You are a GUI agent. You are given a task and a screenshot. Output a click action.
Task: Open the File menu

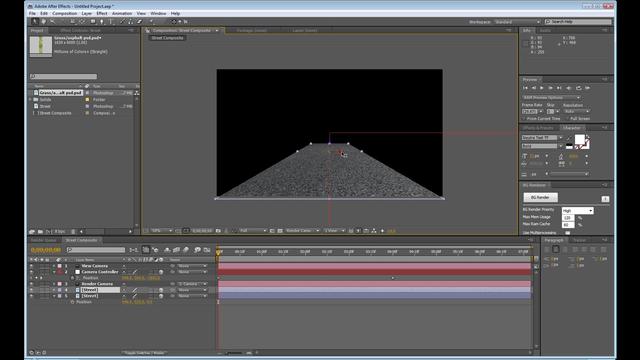[x=32, y=13]
